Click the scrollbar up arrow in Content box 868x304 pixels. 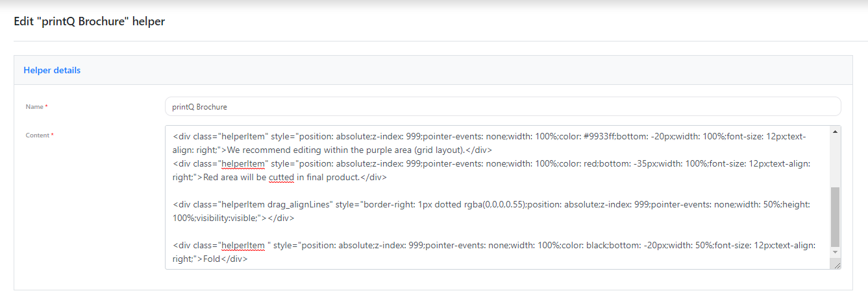(835, 132)
